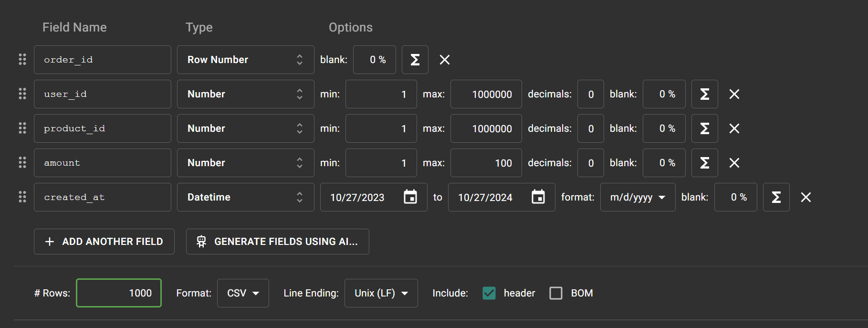The image size is (868, 328).
Task: Edit max value 100 for amount
Action: (486, 163)
